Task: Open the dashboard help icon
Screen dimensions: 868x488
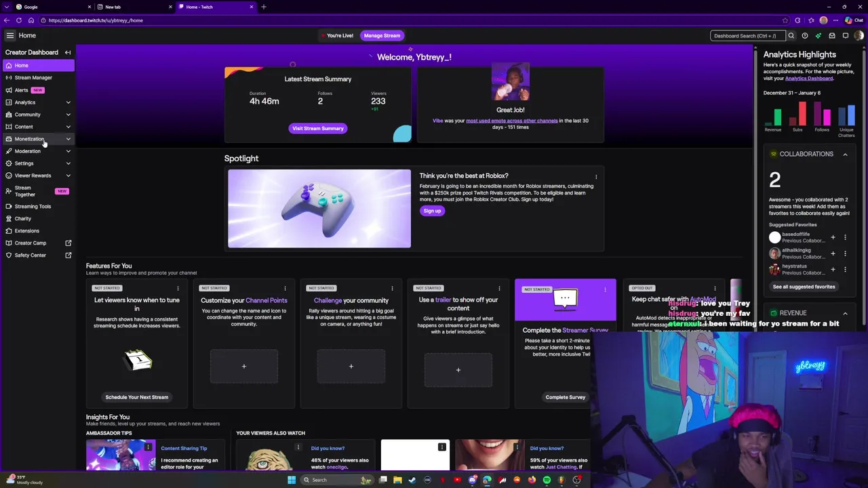Action: click(805, 35)
